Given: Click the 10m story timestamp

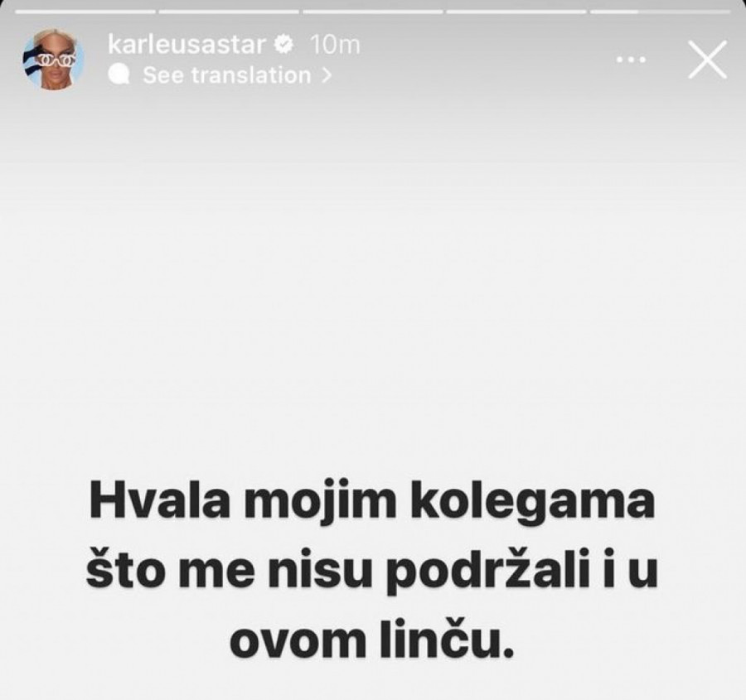Looking at the screenshot, I should tap(335, 45).
